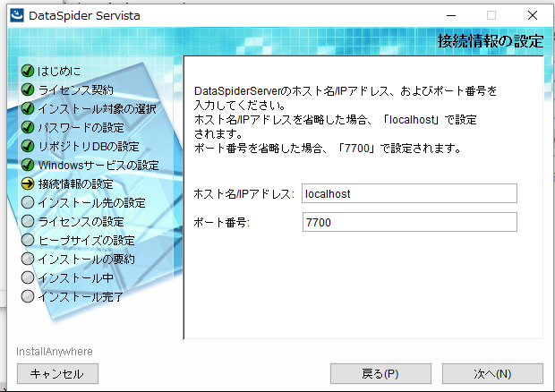Click the DataSpider Servista title bar icon
The height and width of the screenshot is (392, 555).
click(17, 15)
